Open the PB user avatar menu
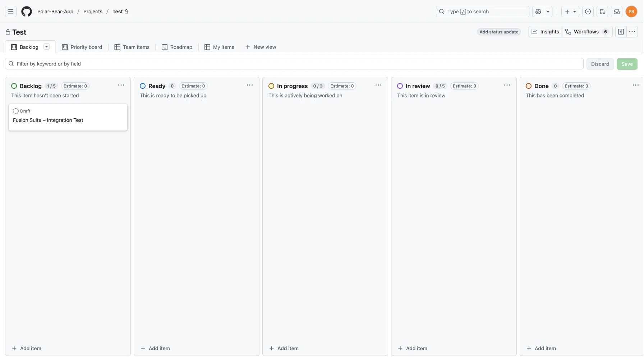644x357 pixels. [631, 12]
